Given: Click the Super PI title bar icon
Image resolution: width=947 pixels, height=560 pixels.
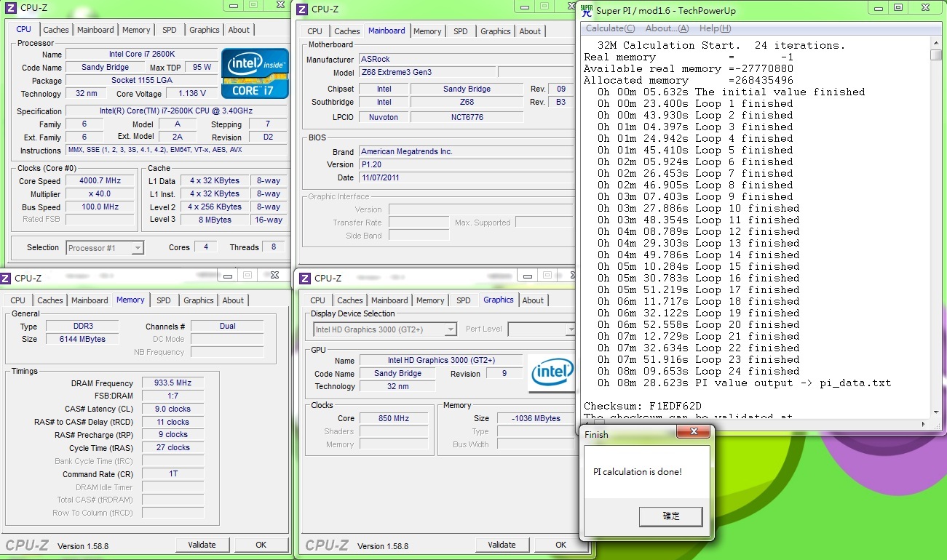Looking at the screenshot, I should coord(586,10).
